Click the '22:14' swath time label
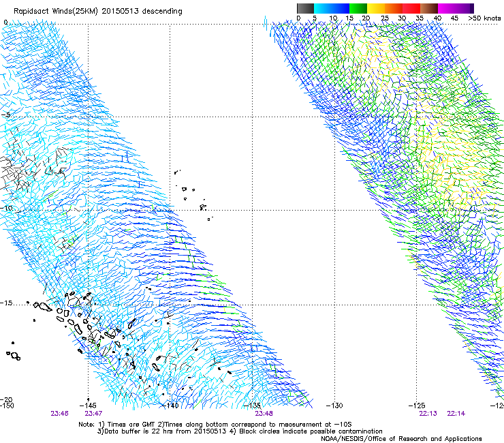 [x=456, y=414]
